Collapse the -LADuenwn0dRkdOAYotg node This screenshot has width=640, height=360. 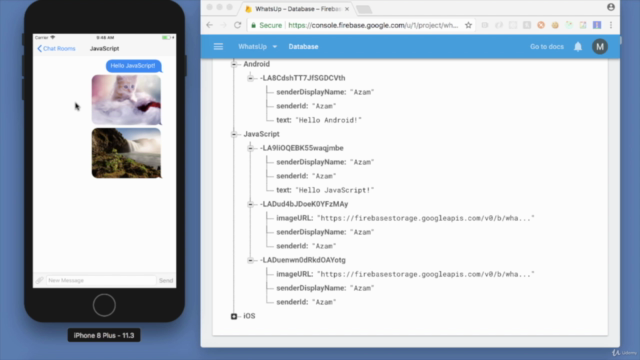click(250, 260)
